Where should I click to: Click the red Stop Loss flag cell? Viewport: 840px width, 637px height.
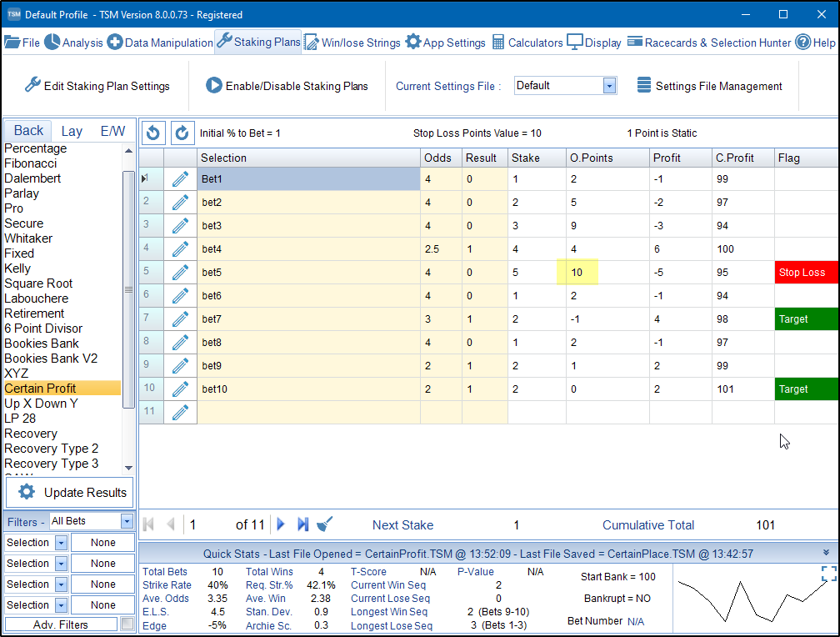point(807,273)
